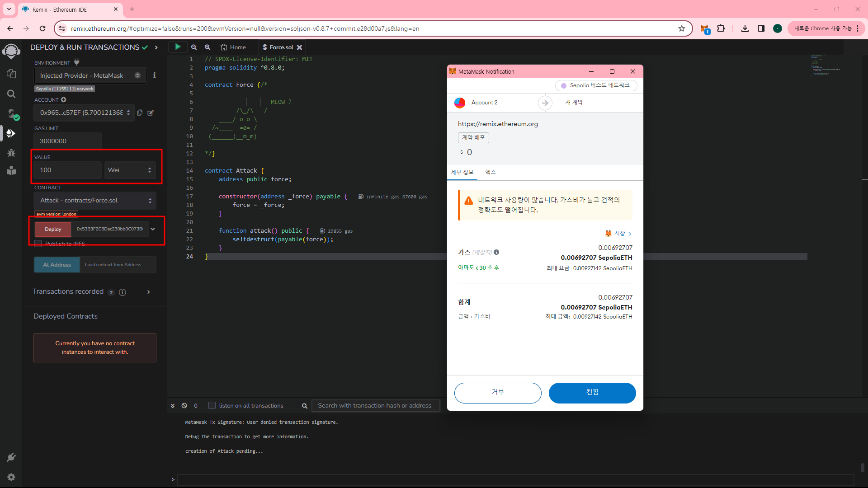The height and width of the screenshot is (488, 868).
Task: Click the MetaMask fox extension icon
Action: coord(705,28)
